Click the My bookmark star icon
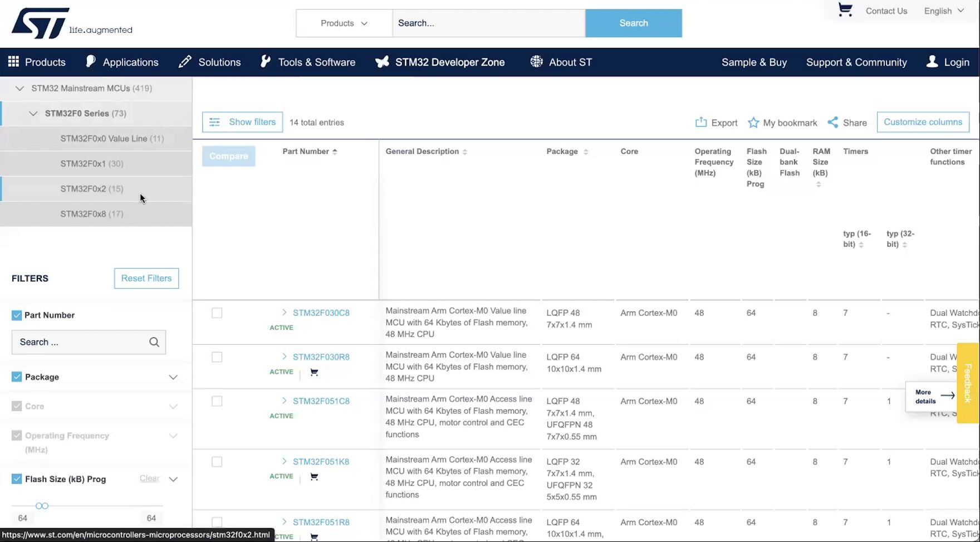 point(753,123)
